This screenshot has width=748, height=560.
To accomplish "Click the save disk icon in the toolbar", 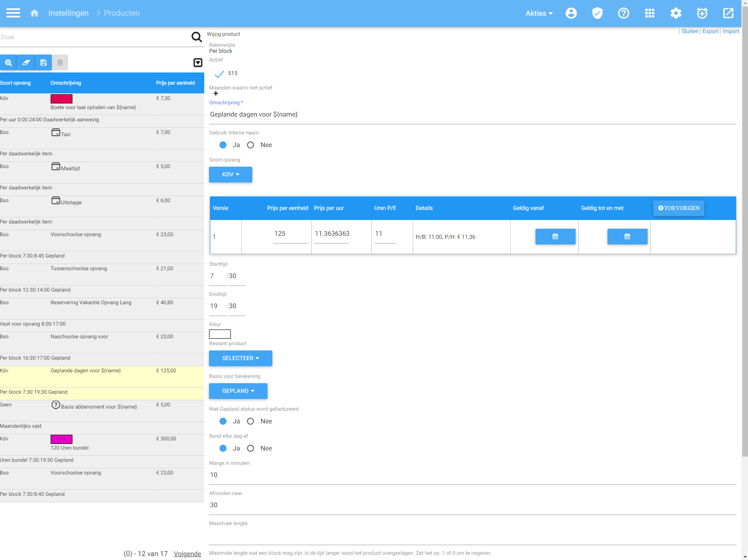I will click(43, 62).
